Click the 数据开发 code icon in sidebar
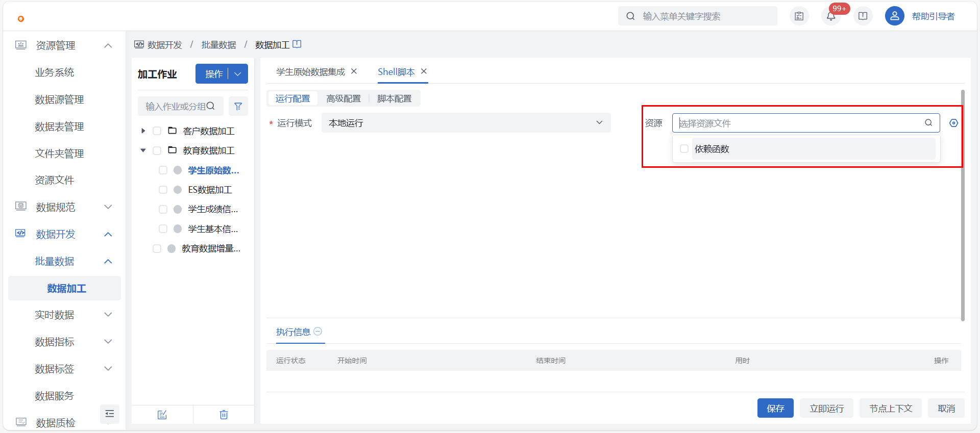The width and height of the screenshot is (980, 433). coord(20,234)
